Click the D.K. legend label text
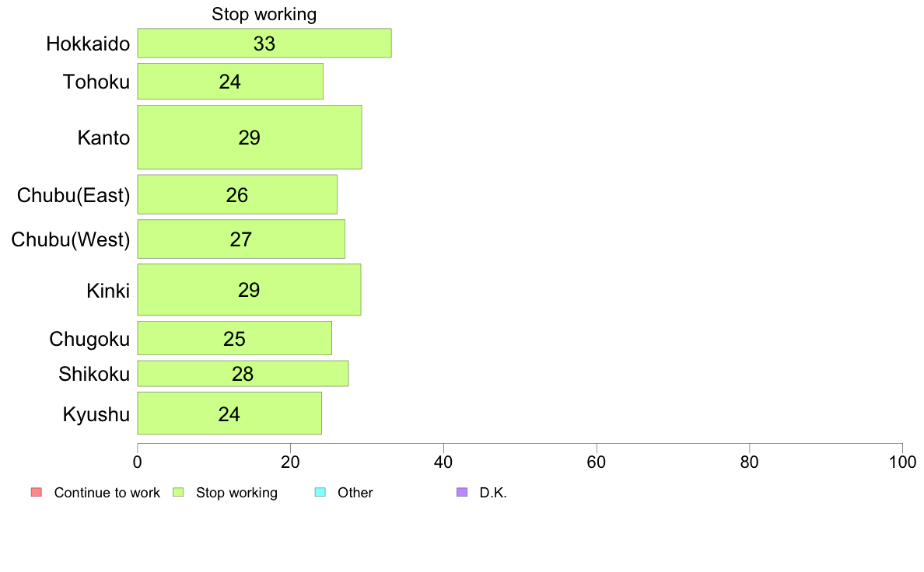 pos(493,493)
